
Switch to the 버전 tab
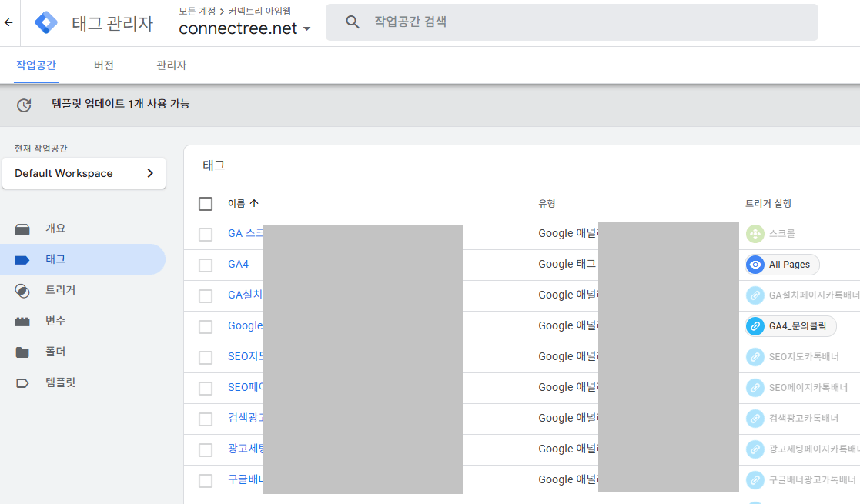104,65
